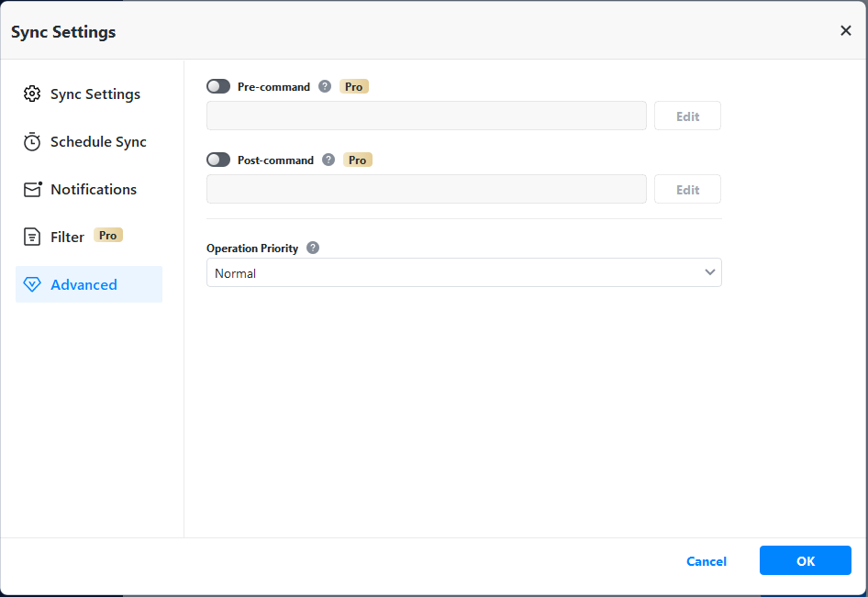The image size is (868, 597).
Task: Click the Pre-command text field
Action: (x=427, y=116)
